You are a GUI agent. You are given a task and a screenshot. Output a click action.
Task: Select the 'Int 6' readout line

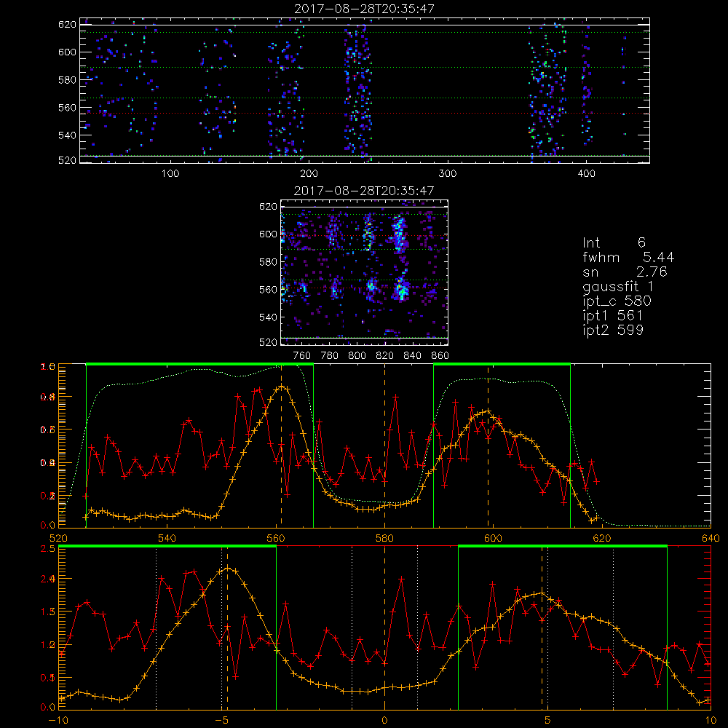tap(614, 242)
